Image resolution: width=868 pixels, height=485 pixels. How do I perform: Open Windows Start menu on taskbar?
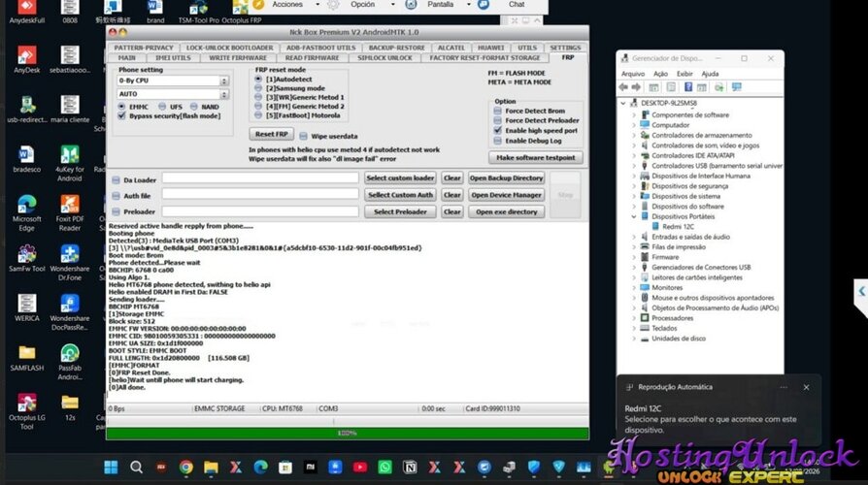(111, 468)
